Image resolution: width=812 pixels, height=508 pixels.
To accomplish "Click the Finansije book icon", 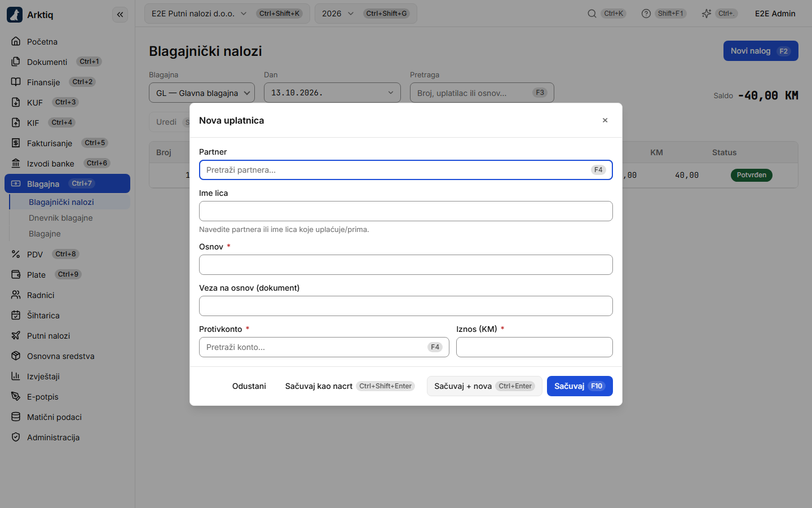I will click(16, 82).
